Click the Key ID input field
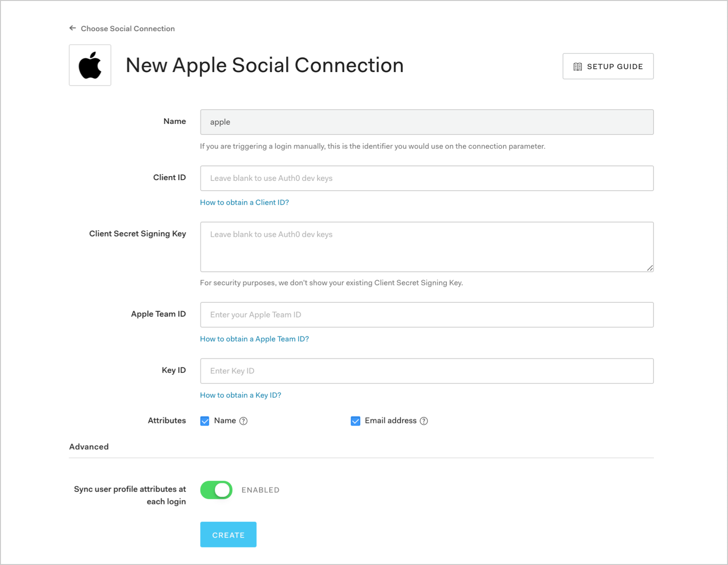The height and width of the screenshot is (565, 728). tap(426, 371)
